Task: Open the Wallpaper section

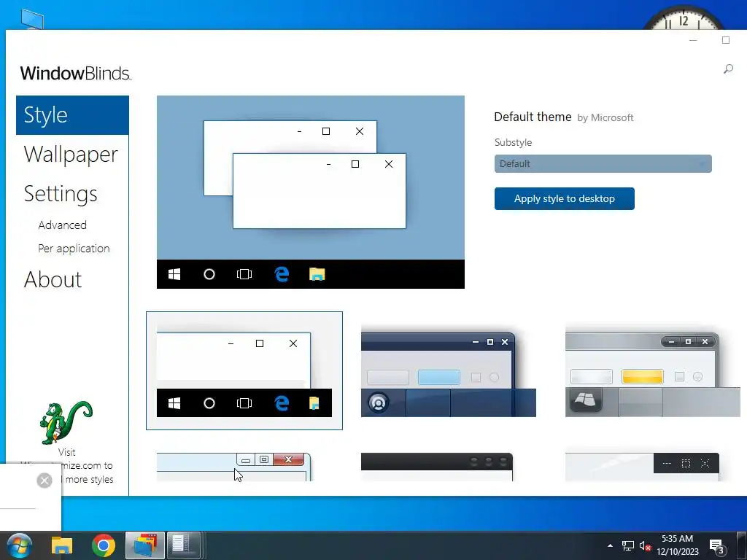Action: 71,155
